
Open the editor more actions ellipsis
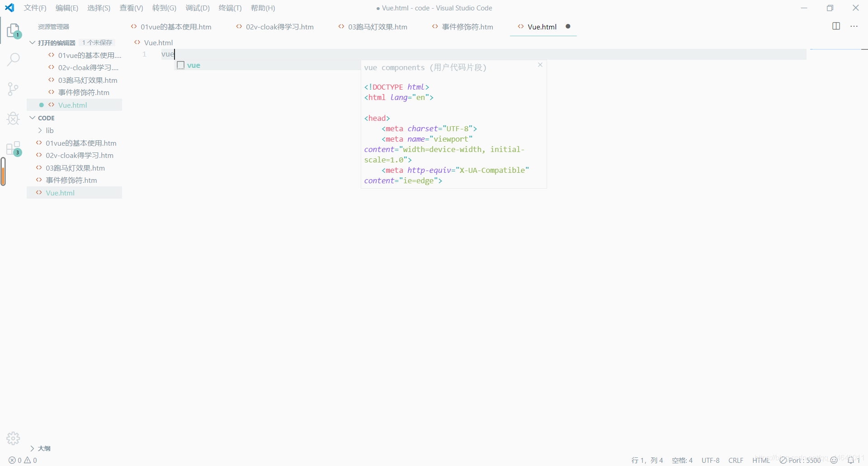(854, 26)
